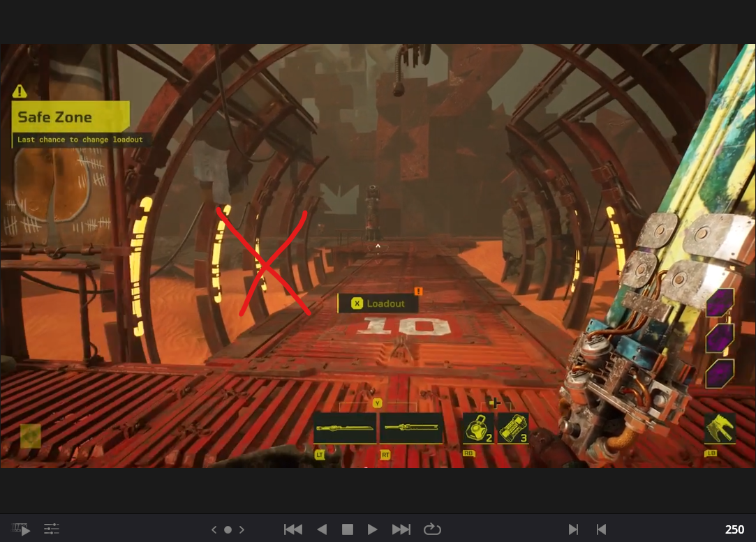Image resolution: width=756 pixels, height=542 pixels.
Task: Jump to next keyframe with right chevron
Action: click(242, 529)
